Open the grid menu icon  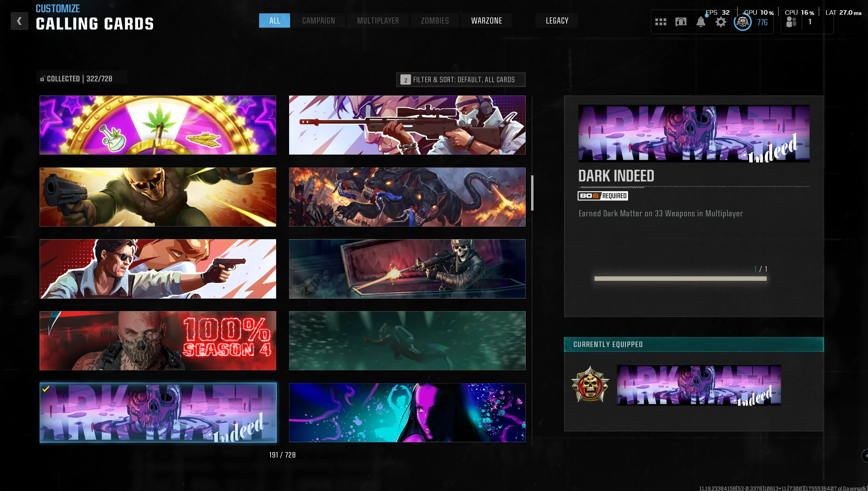(660, 22)
